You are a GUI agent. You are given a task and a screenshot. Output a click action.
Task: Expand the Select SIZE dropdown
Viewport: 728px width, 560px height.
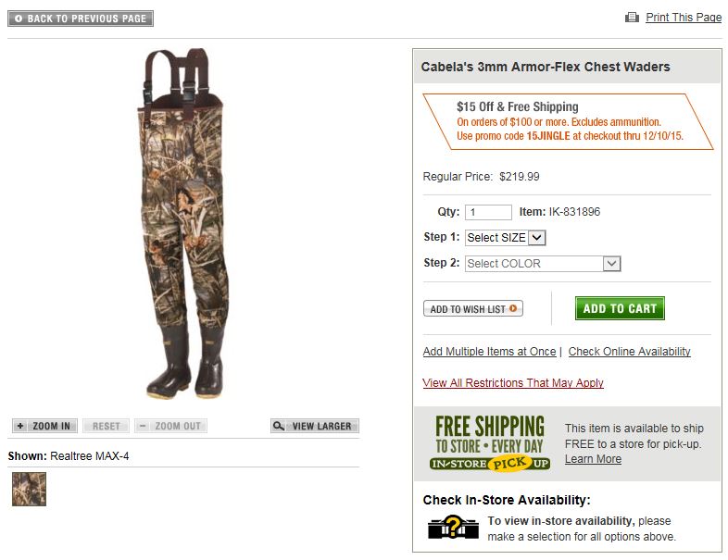pyautogui.click(x=506, y=238)
